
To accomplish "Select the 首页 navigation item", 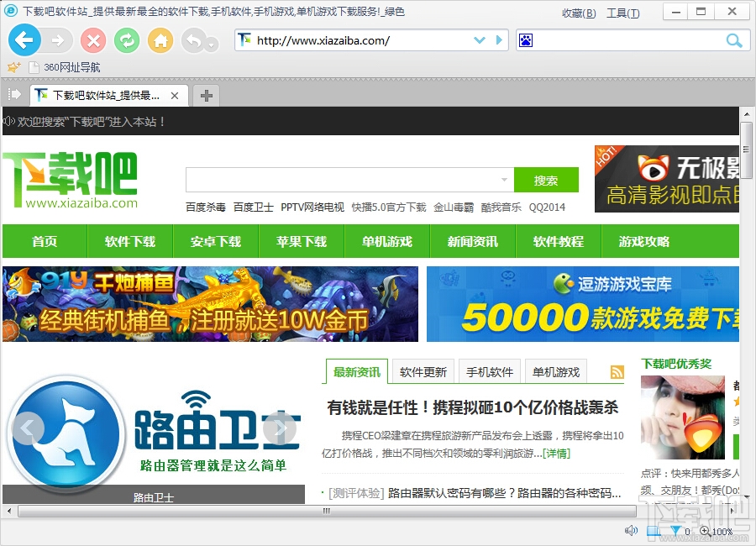I will coord(45,241).
